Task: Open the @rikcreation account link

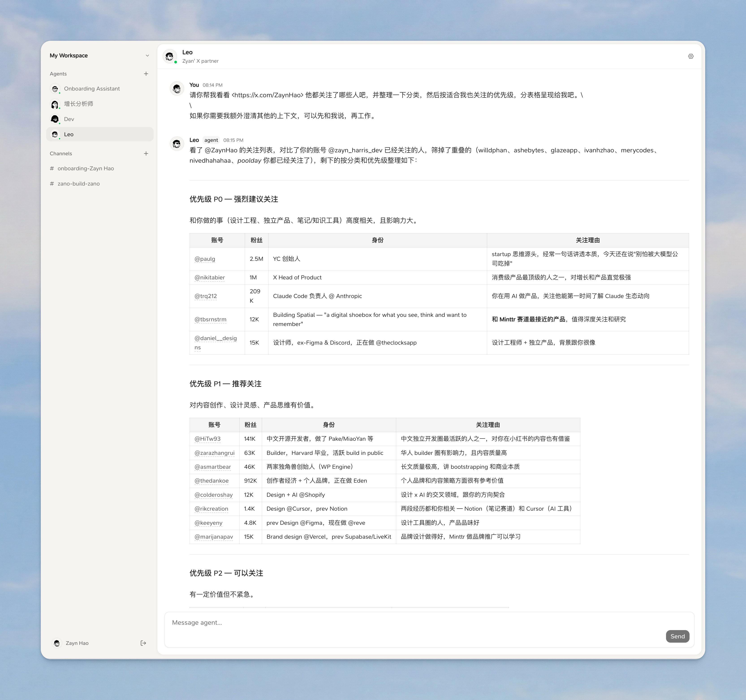Action: tap(211, 509)
